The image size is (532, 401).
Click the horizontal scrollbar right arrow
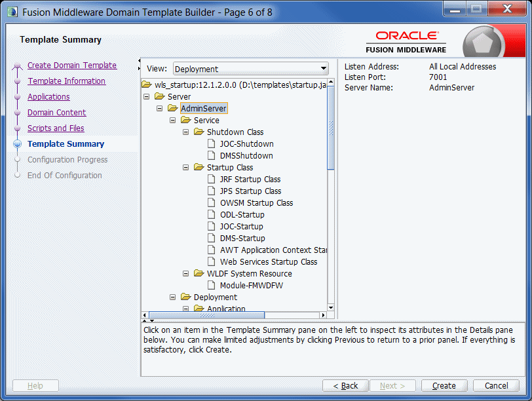(x=324, y=315)
